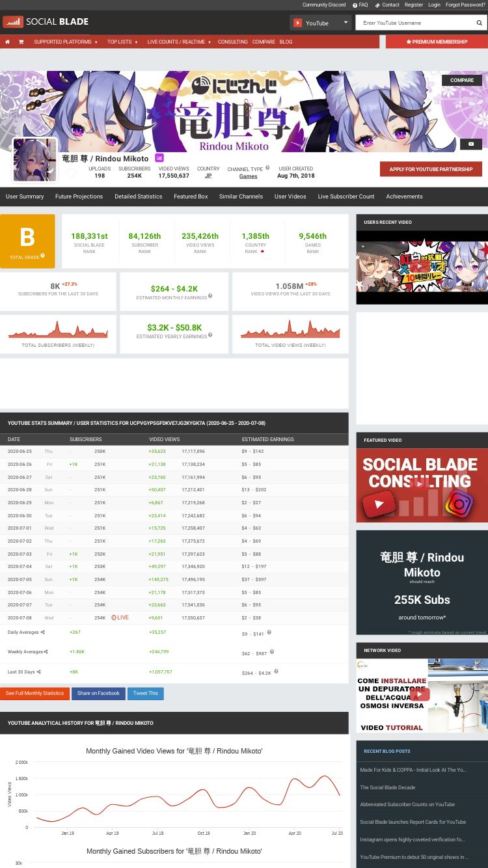The height and width of the screenshot is (868, 488).
Task: Click the heart favorite icon under the channel name
Action: 72,173
